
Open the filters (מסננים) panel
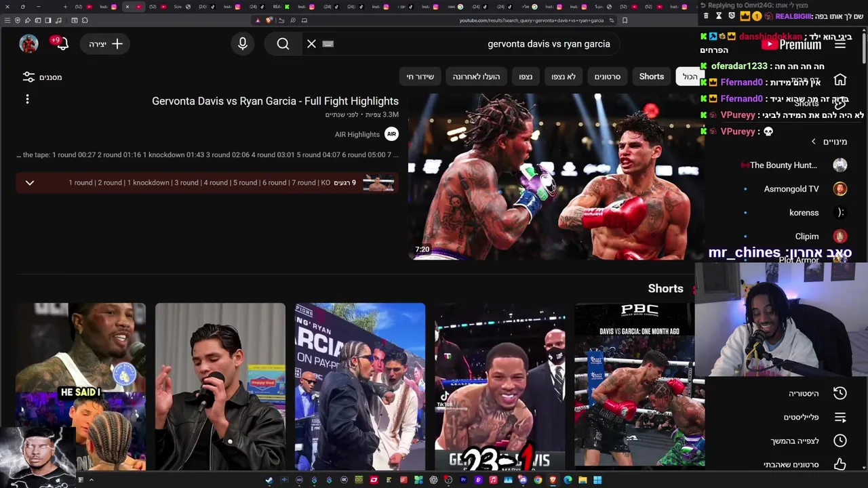42,77
